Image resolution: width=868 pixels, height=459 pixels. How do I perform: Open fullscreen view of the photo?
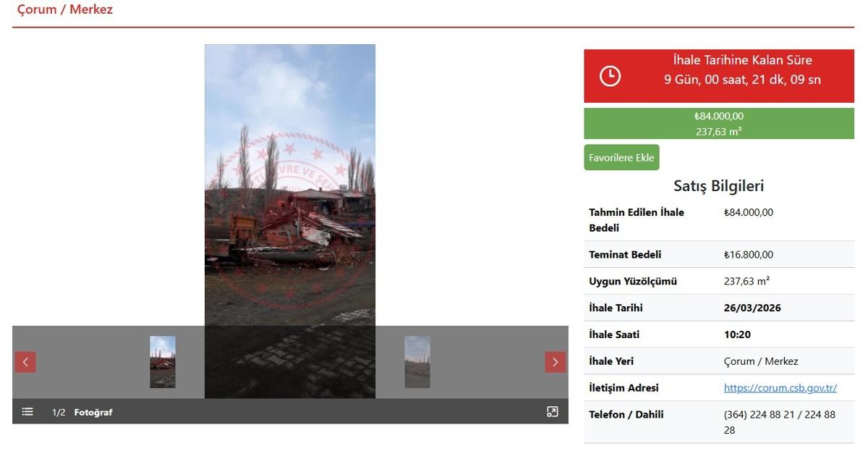[x=553, y=412]
